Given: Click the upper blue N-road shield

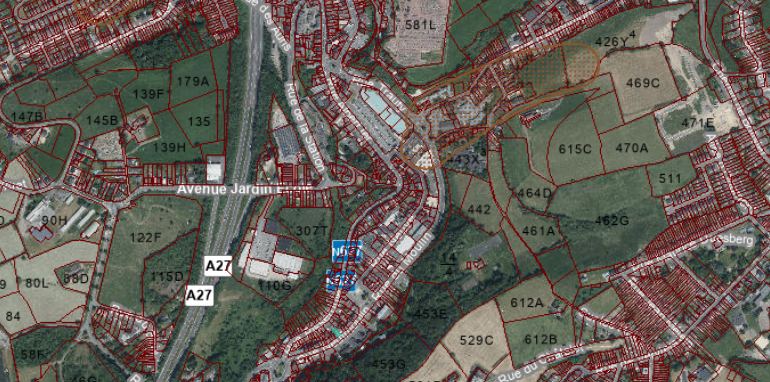Looking at the screenshot, I should 347,250.
